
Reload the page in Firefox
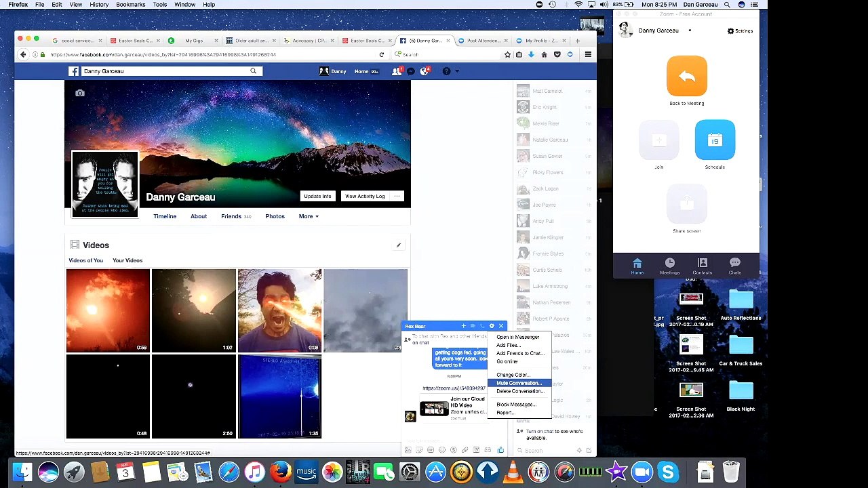[x=382, y=55]
